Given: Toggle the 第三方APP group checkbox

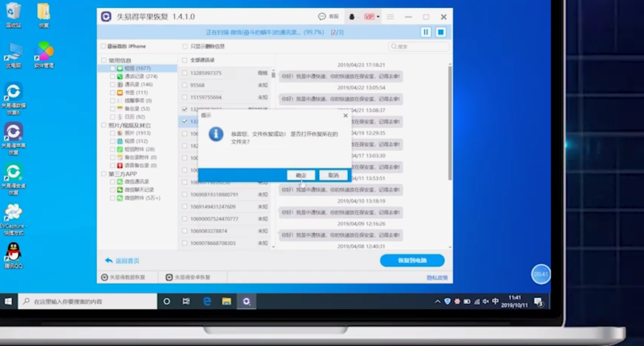Looking at the screenshot, I should tap(104, 174).
